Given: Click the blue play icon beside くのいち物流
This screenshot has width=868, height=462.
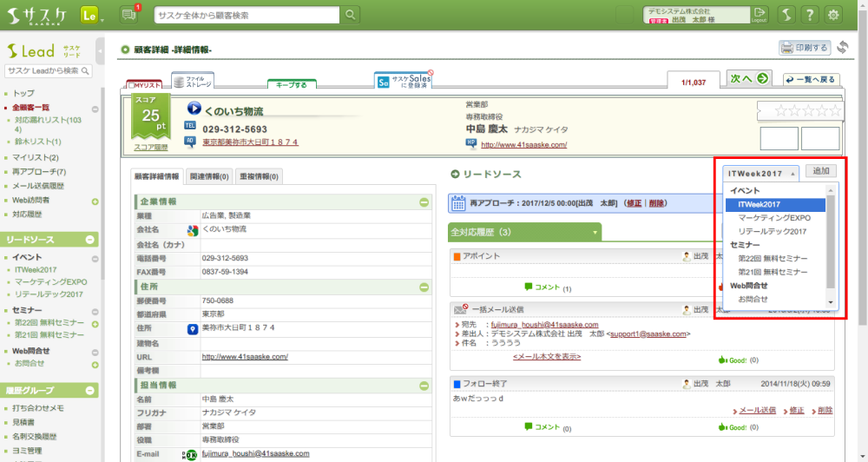Looking at the screenshot, I should 194,110.
